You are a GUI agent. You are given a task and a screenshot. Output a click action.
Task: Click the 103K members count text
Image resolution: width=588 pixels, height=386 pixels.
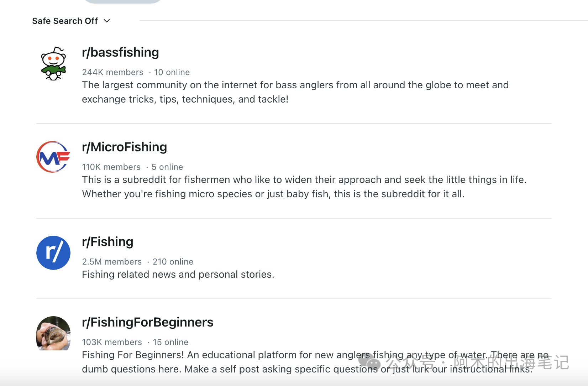click(x=112, y=342)
